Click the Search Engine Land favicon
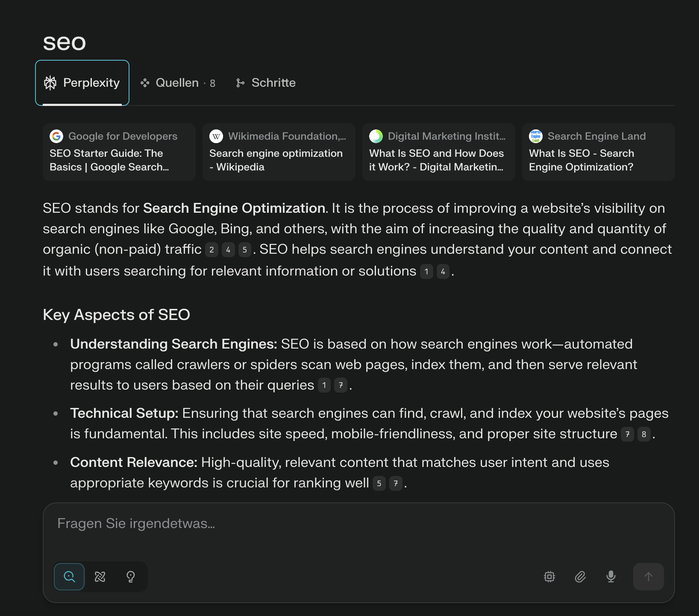The image size is (699, 616). pos(536,136)
